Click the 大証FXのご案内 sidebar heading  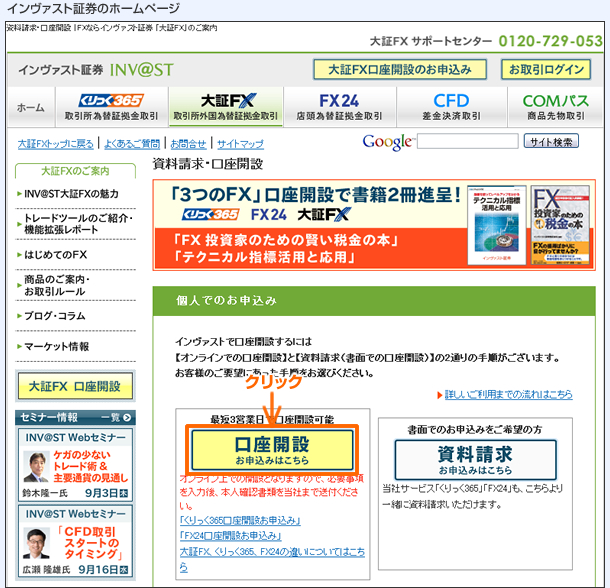click(x=75, y=171)
